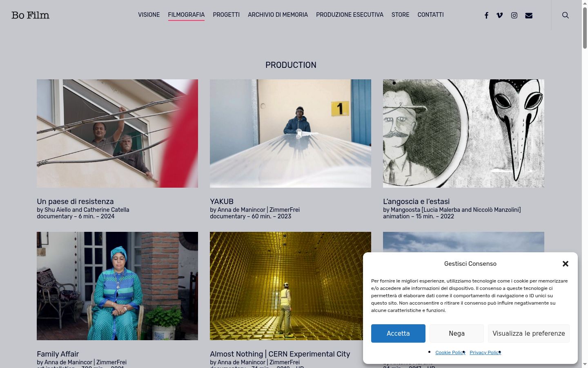
Task: Click the text 'documentary – 6 min. – 2024'
Action: pos(76,216)
